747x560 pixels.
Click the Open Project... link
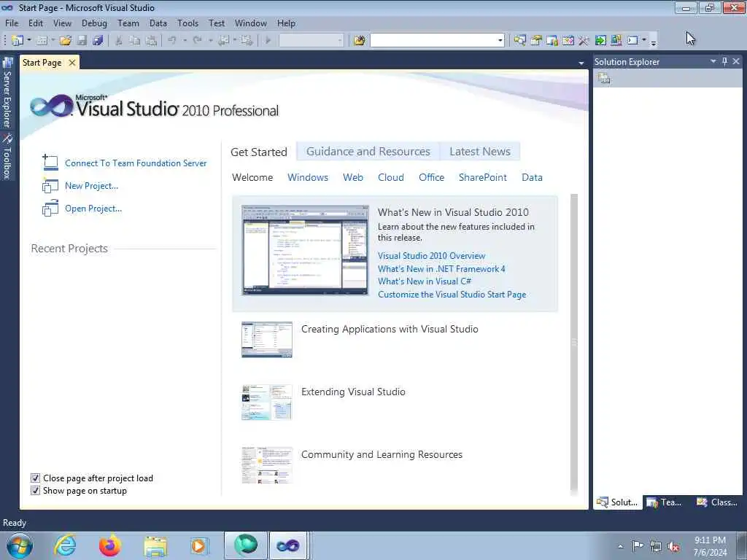pyautogui.click(x=93, y=209)
